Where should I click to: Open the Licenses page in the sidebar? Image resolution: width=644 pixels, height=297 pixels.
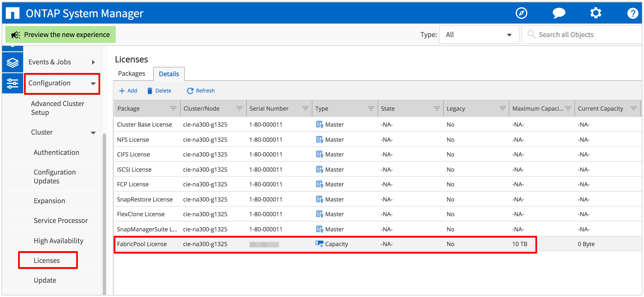47,260
